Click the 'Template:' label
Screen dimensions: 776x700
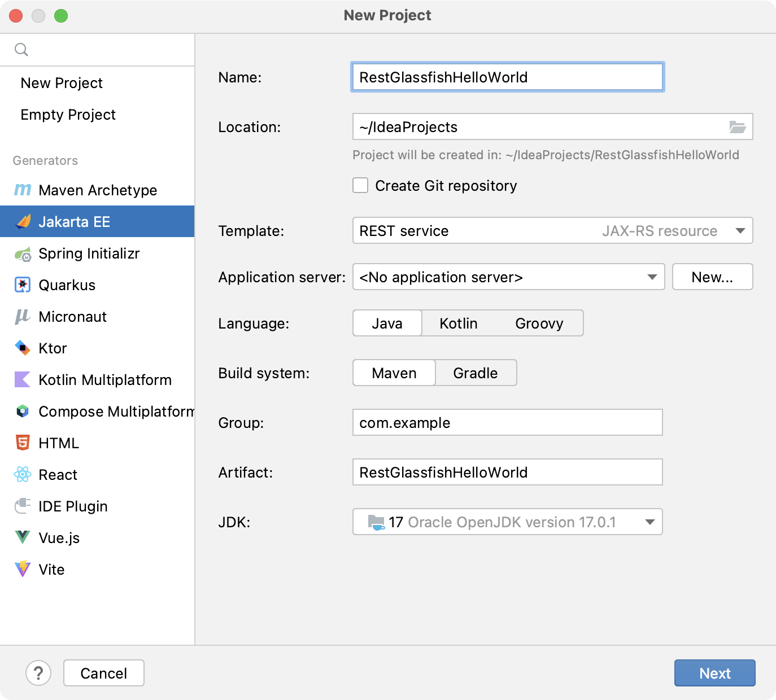tap(251, 231)
